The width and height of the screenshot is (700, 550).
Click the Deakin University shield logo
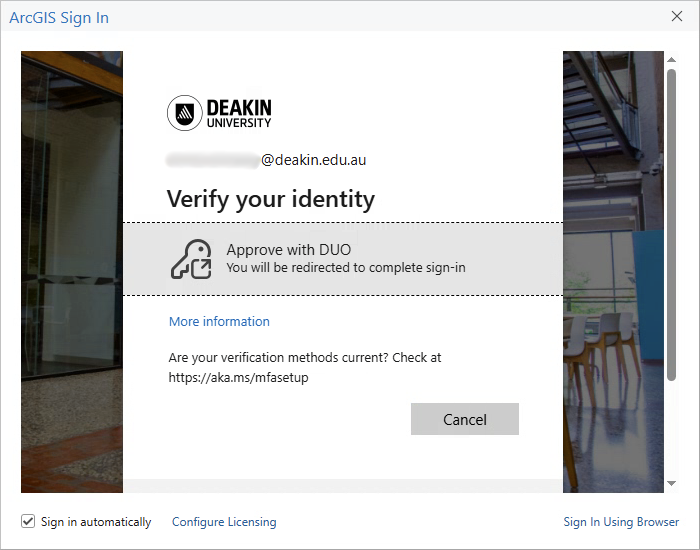point(184,113)
